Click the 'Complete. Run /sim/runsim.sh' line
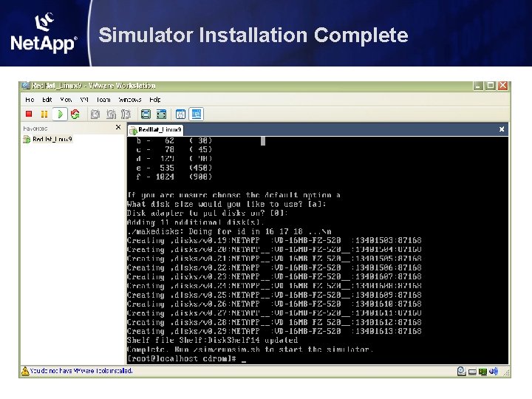 [250, 349]
